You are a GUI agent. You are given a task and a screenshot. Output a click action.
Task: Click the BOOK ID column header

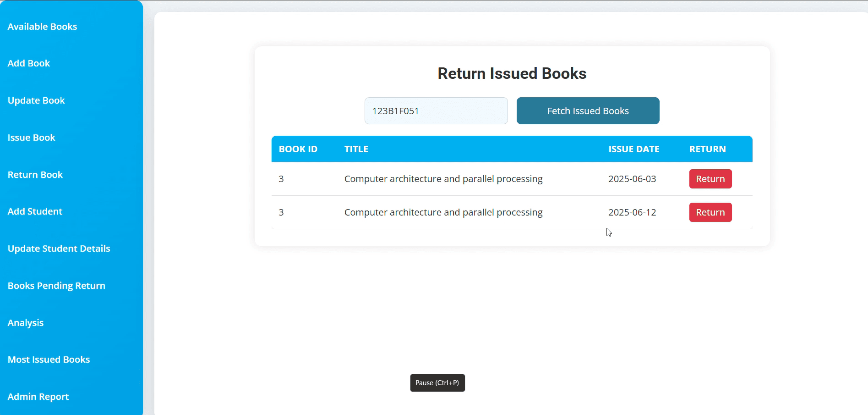coord(298,149)
